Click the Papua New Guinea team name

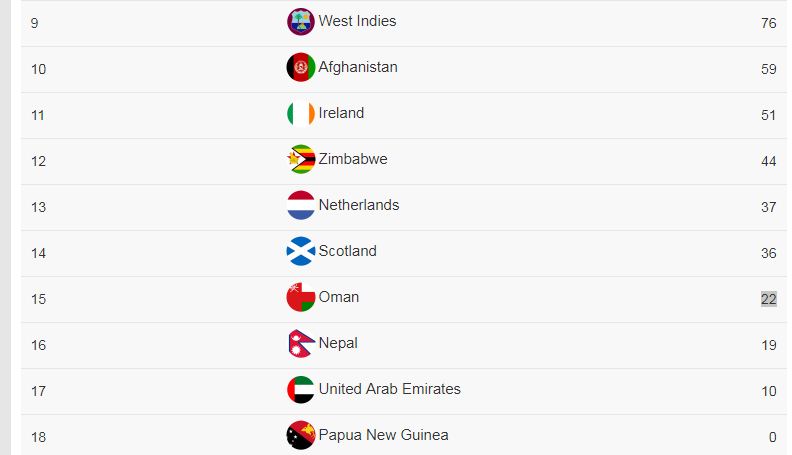click(383, 435)
